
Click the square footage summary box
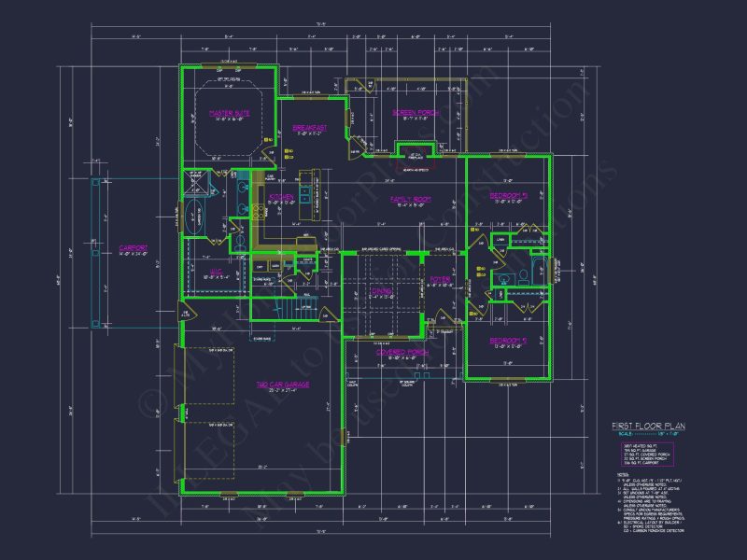(x=647, y=455)
